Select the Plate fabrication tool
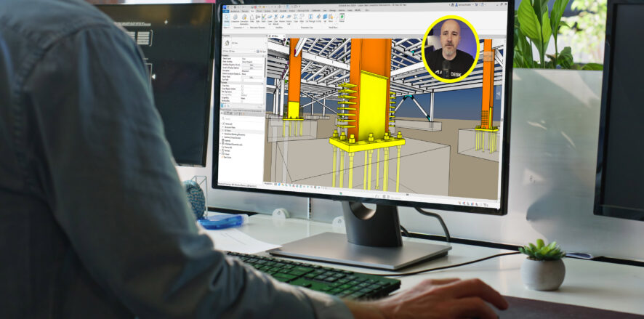Screen dimensions: 644x319 [252, 18]
